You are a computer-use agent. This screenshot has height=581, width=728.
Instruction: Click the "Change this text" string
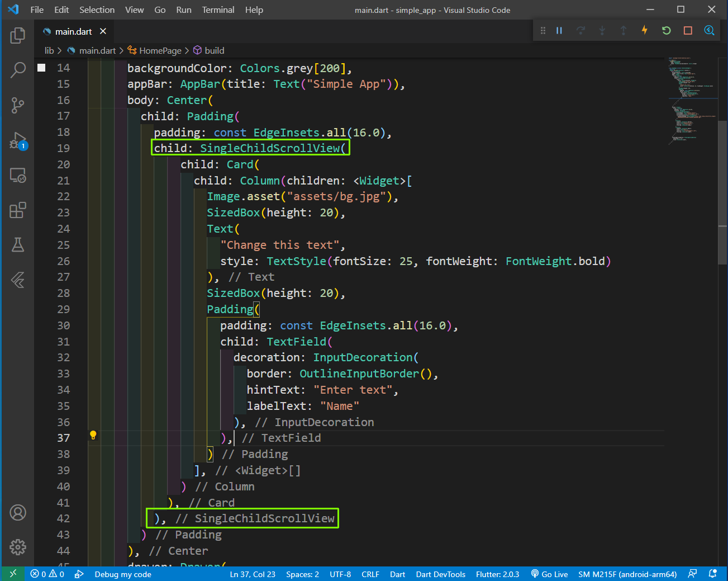point(279,245)
